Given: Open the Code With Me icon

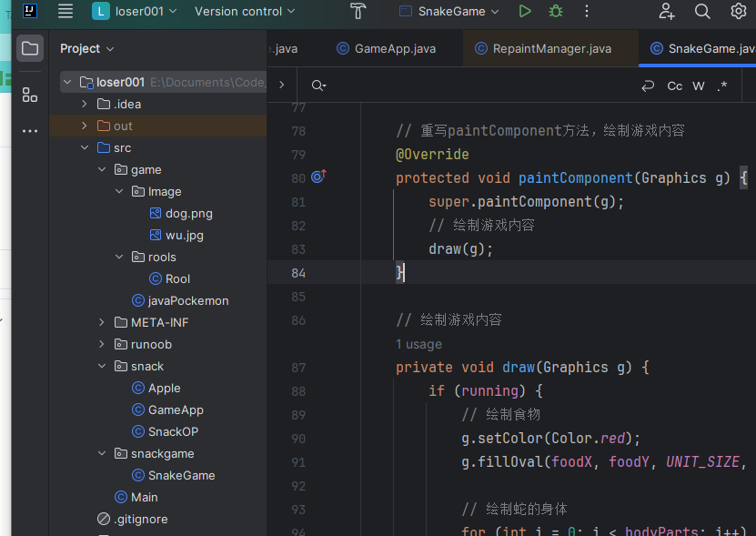Looking at the screenshot, I should tap(667, 11).
